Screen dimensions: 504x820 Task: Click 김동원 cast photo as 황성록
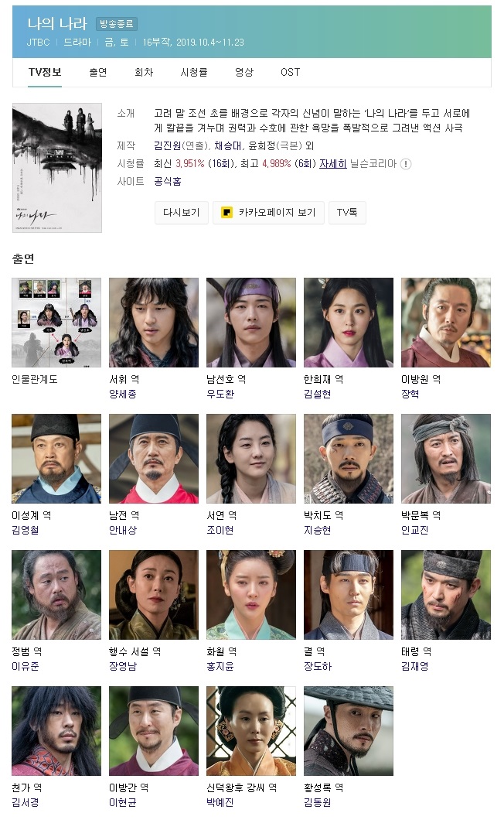[349, 730]
